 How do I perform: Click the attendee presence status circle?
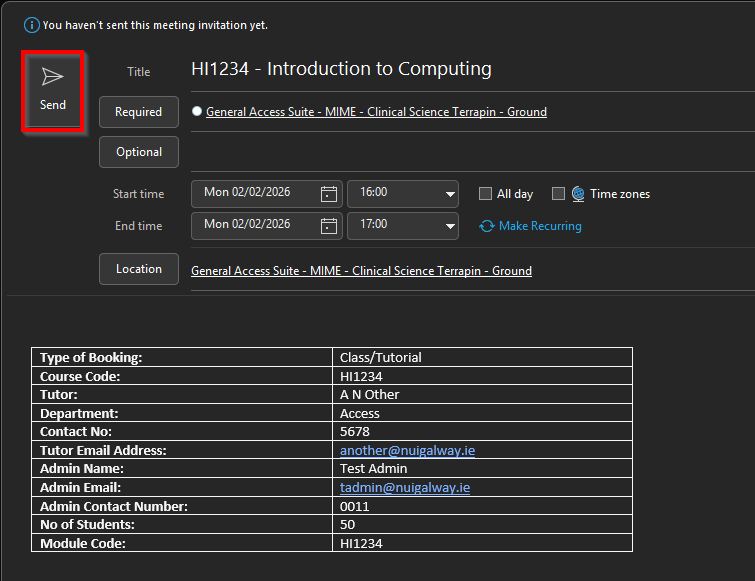point(197,112)
